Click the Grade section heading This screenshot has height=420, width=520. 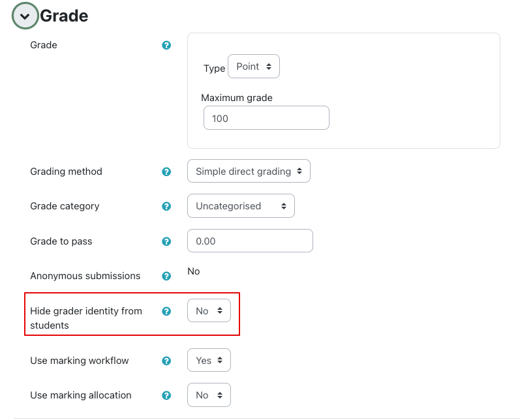(64, 16)
